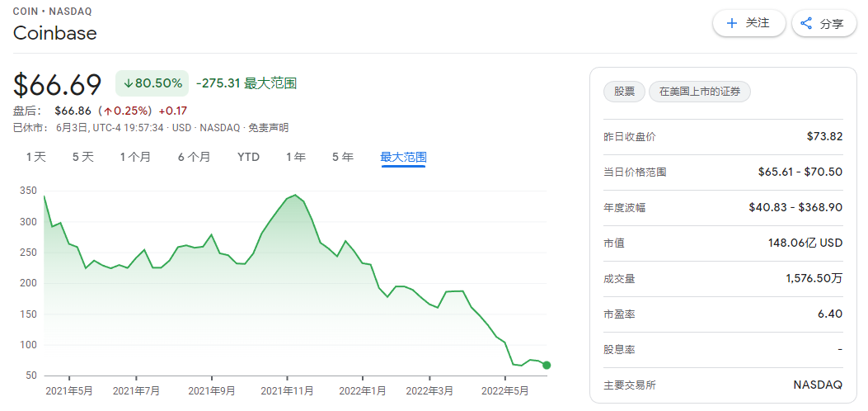Click the 关注 follow button text

coord(758,23)
